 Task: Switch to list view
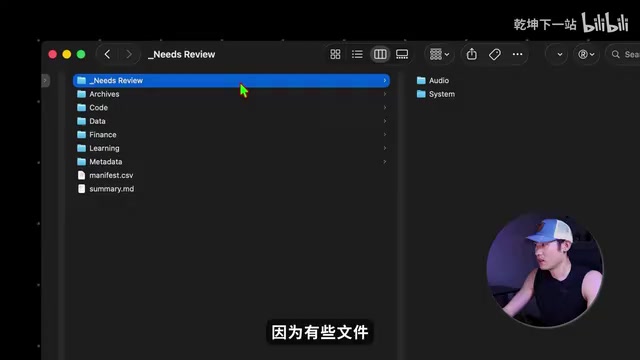click(357, 54)
